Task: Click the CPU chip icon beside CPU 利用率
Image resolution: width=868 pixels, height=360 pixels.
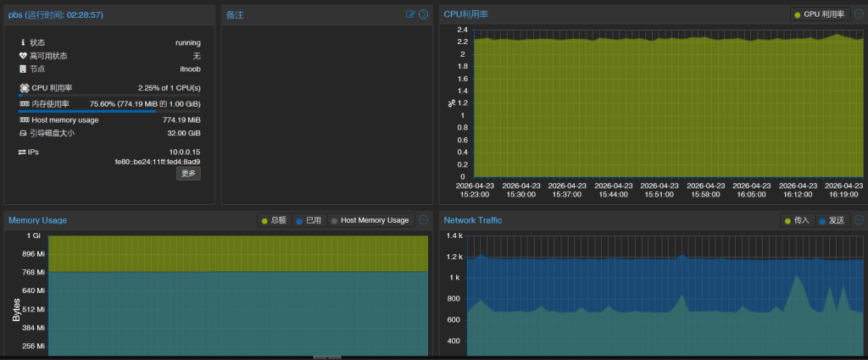Action: pos(24,87)
